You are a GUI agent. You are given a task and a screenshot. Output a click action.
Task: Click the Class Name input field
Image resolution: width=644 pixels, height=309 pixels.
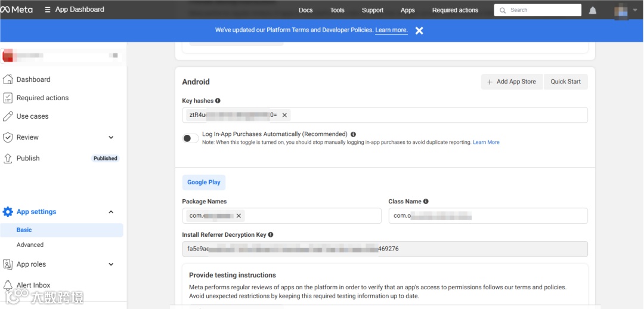[488, 216]
